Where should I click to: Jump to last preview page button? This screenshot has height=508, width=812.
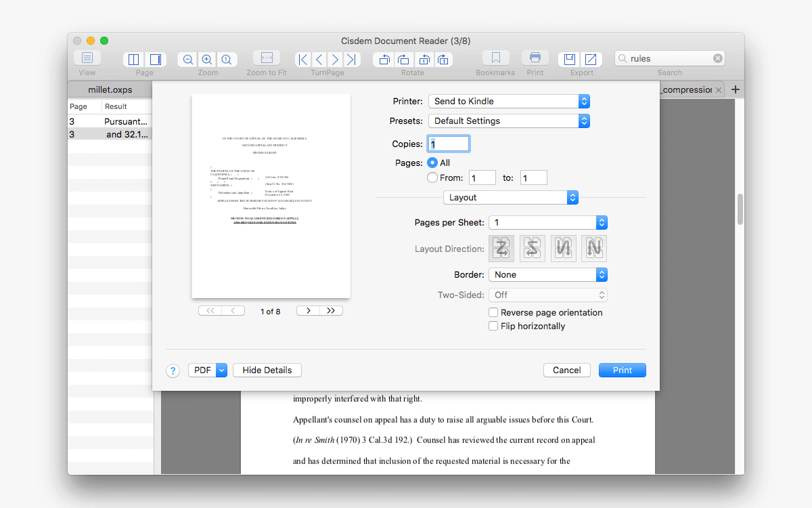[331, 311]
